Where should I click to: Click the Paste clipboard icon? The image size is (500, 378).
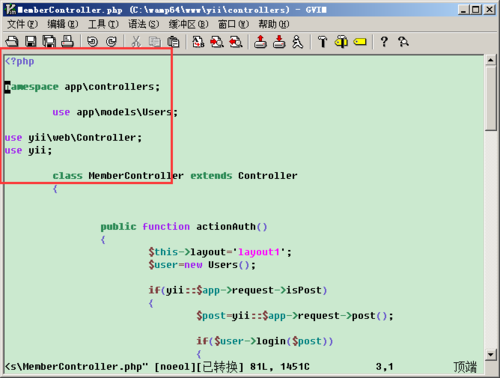(x=173, y=42)
